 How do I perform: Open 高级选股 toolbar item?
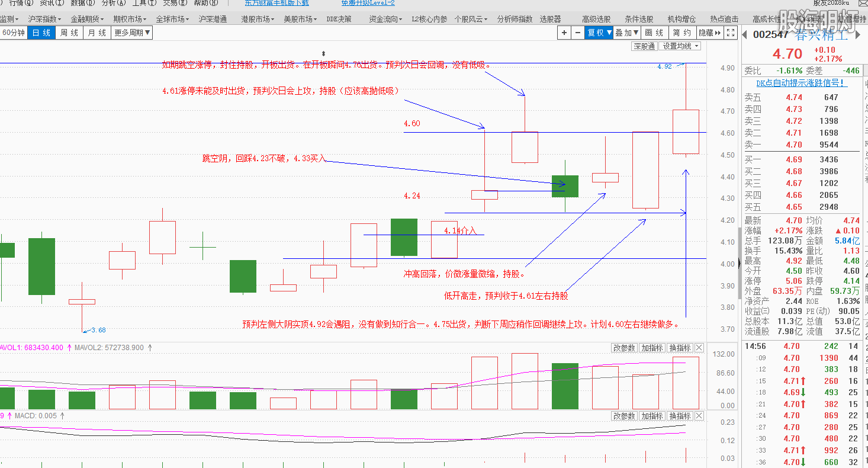pos(596,19)
